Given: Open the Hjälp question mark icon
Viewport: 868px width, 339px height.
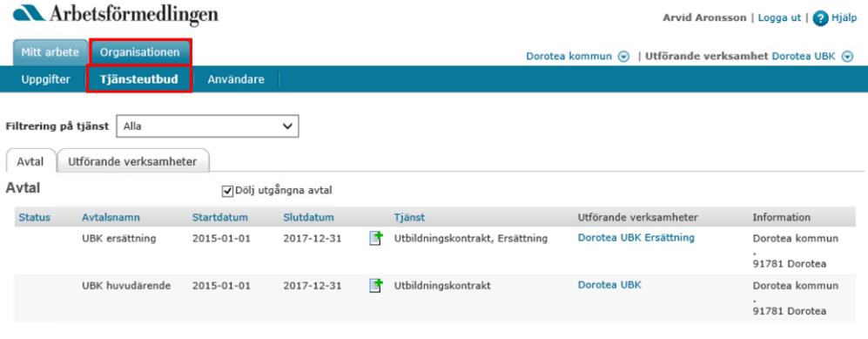Looking at the screenshot, I should click(820, 18).
